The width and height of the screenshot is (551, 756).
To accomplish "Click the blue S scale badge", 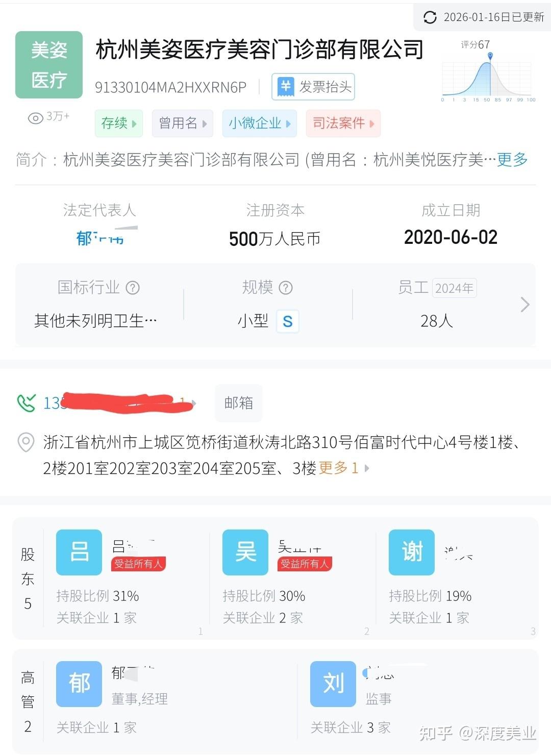I will (x=288, y=321).
